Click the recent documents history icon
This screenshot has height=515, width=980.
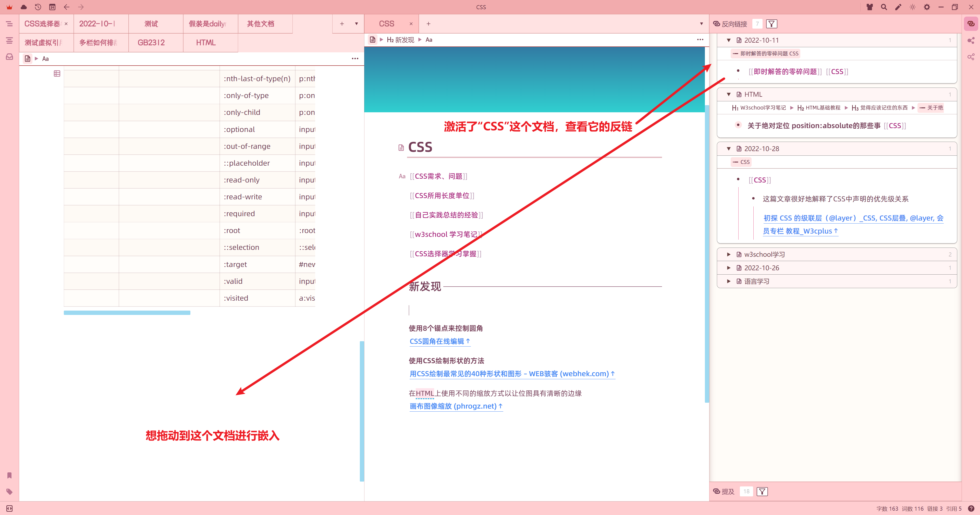pyautogui.click(x=38, y=7)
